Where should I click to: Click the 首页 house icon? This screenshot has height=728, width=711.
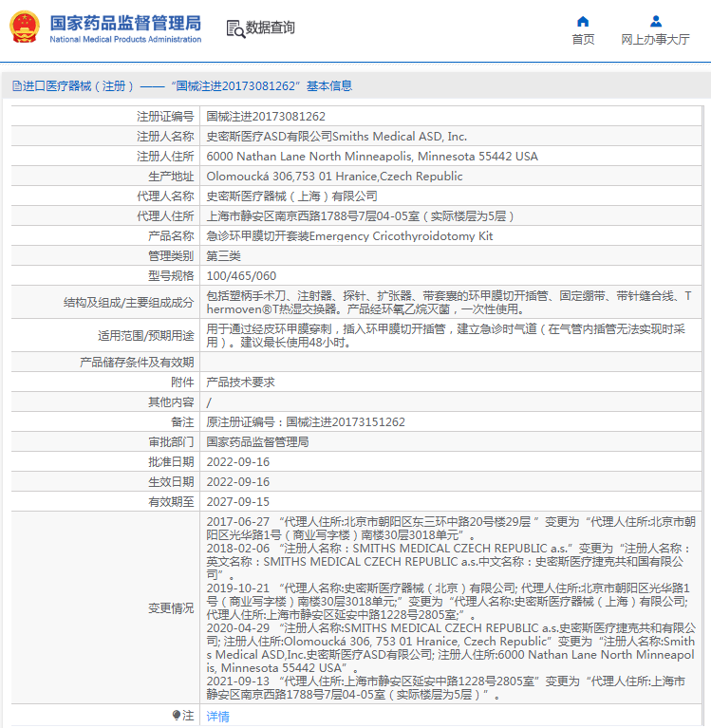[583, 21]
